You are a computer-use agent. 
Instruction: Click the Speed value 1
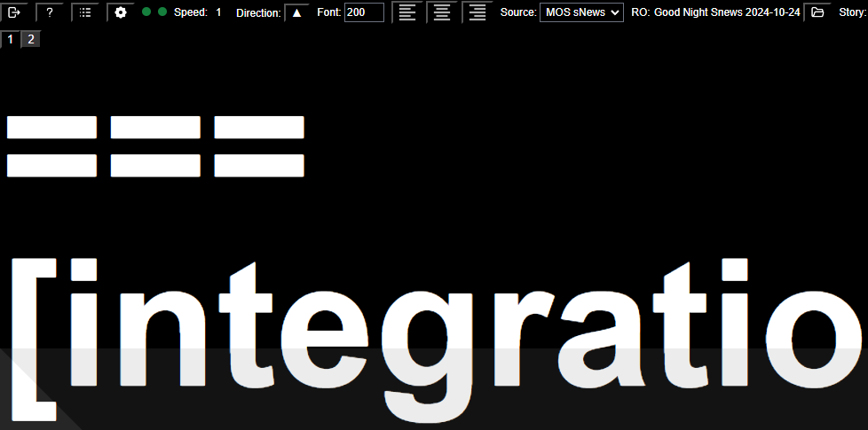click(218, 12)
